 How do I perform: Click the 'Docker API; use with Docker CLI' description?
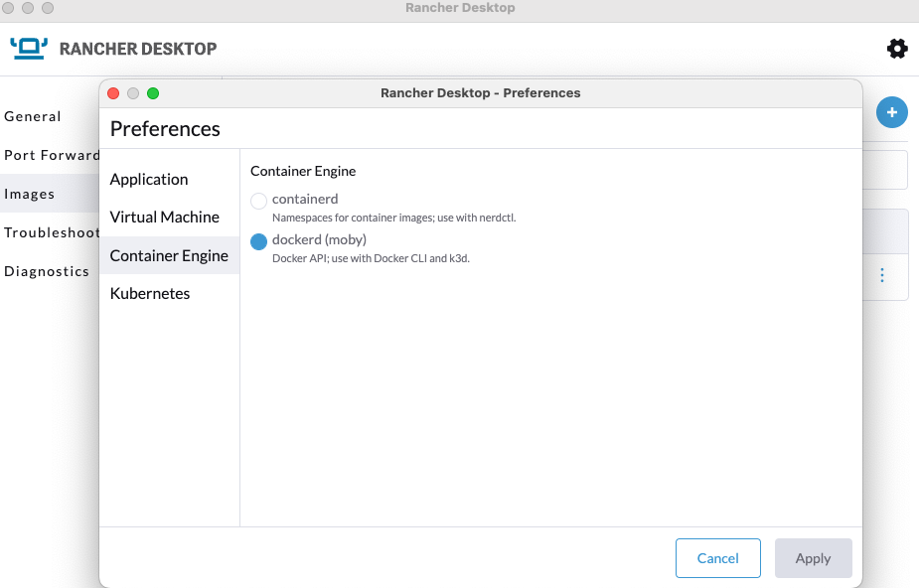(371, 258)
